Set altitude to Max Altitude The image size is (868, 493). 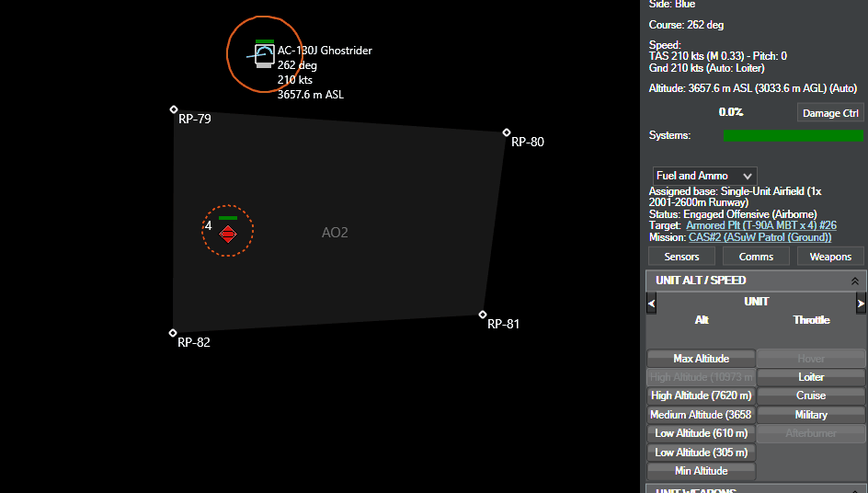701,359
